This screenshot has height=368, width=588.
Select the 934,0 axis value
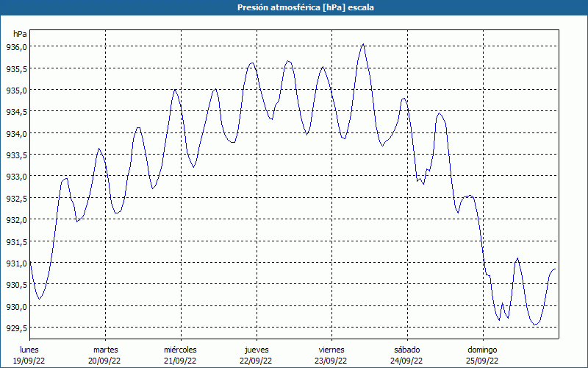16,133
